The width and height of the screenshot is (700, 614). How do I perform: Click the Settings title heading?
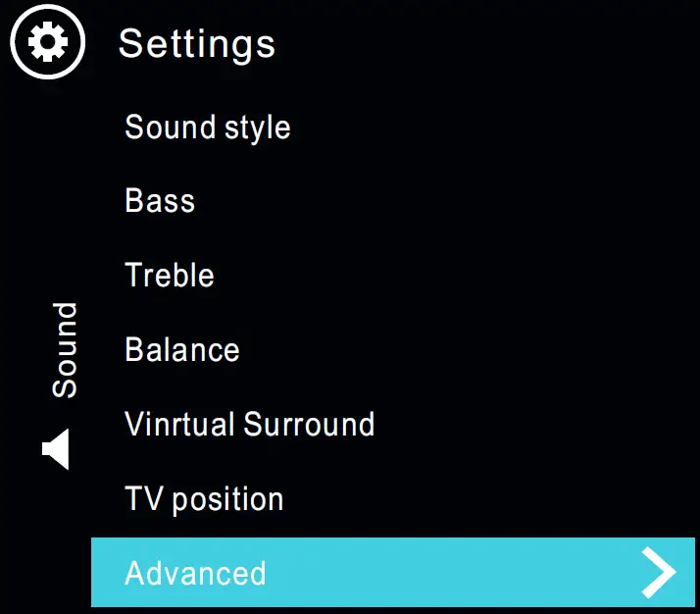pos(197,44)
